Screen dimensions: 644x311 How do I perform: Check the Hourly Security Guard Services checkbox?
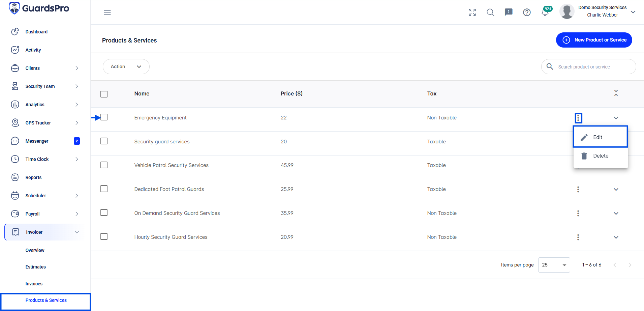click(104, 236)
